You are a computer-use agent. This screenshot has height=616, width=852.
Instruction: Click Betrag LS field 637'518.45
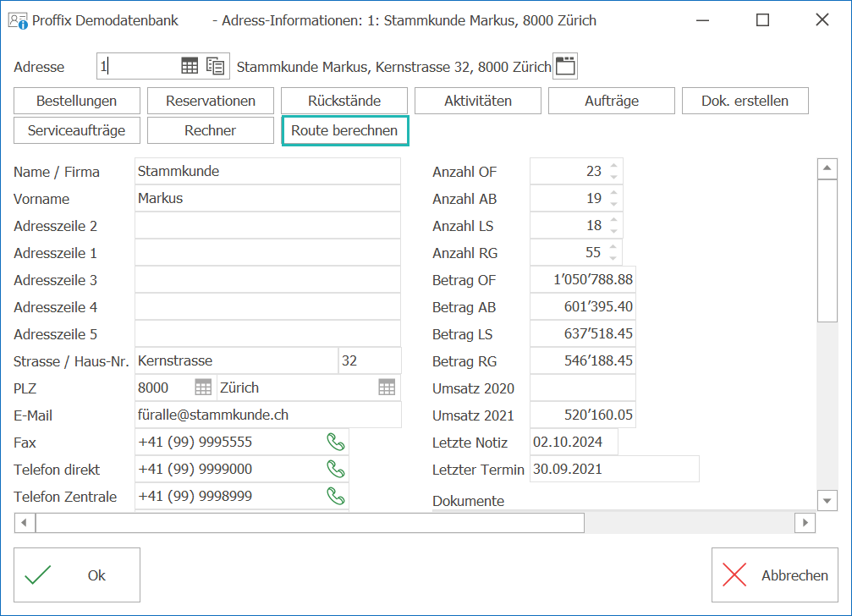tap(582, 333)
